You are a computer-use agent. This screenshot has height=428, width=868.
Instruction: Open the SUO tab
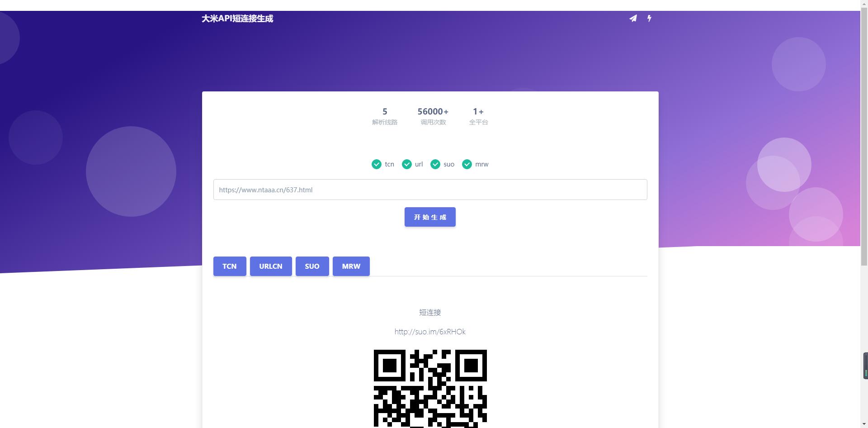[312, 266]
